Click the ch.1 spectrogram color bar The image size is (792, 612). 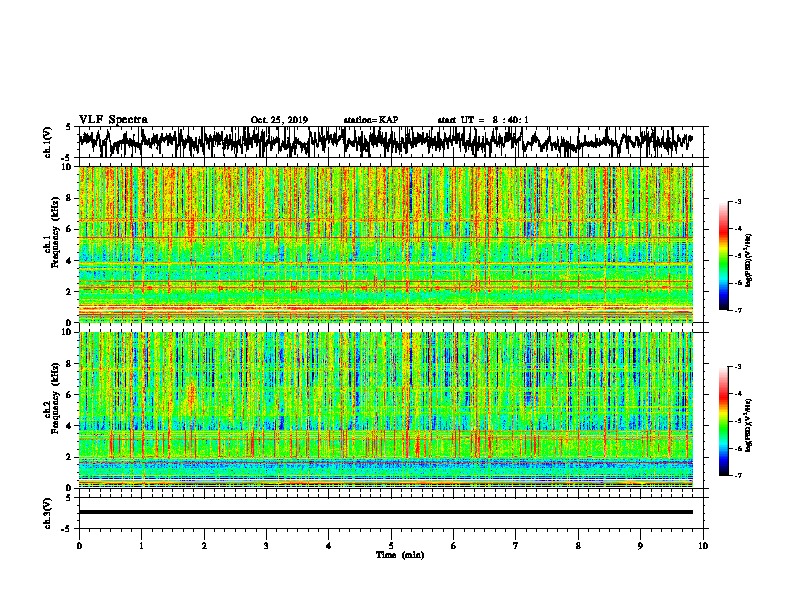click(723, 256)
